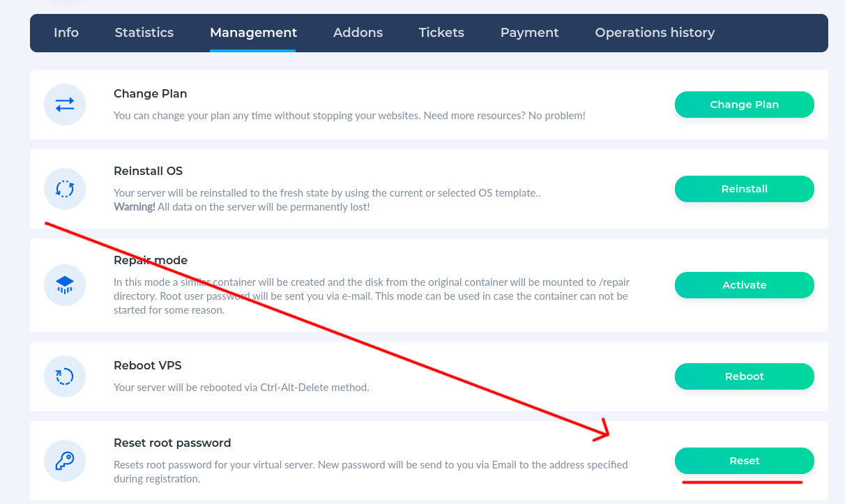Activate Repair mode with the Activate button
845x504 pixels.
click(745, 285)
